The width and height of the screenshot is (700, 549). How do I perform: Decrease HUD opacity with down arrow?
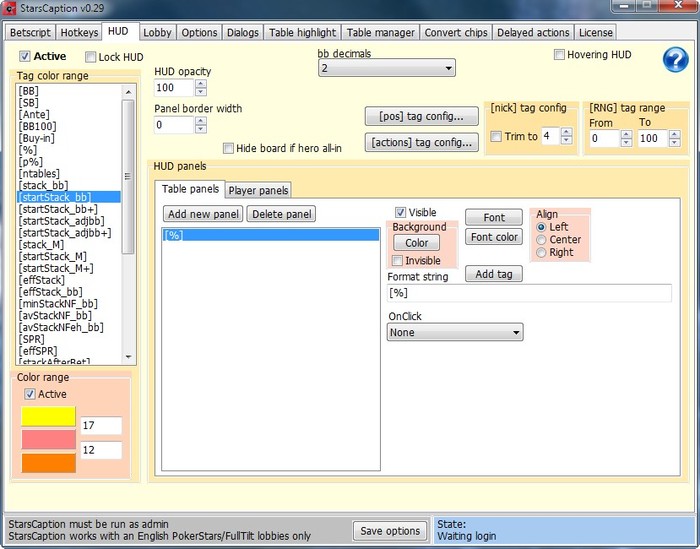point(201,92)
